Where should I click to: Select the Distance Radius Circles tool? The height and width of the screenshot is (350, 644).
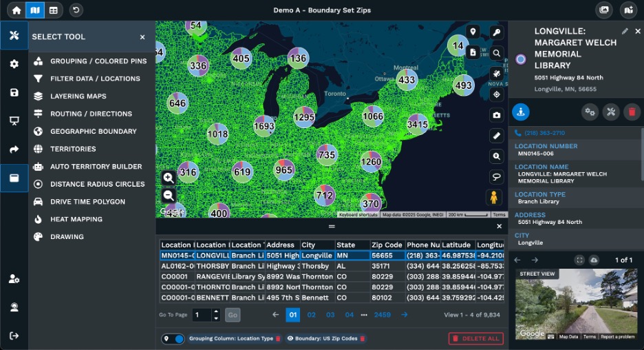[x=97, y=184]
